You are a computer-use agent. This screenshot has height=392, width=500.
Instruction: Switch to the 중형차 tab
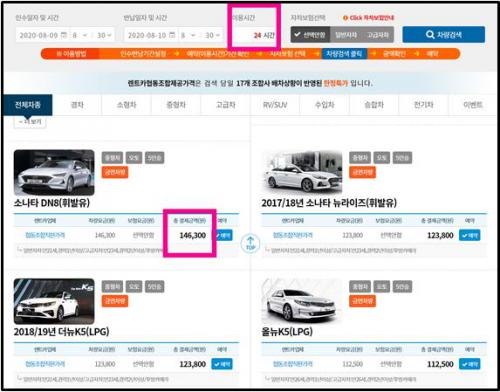pos(176,105)
